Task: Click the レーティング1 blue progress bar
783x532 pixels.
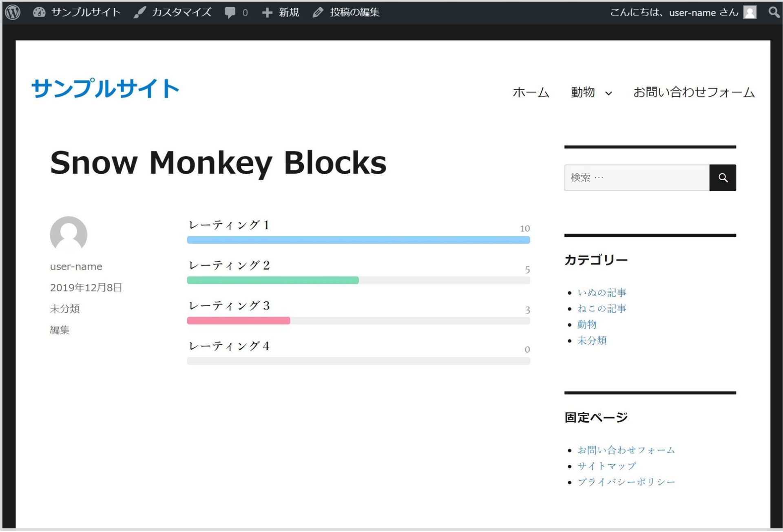Action: [x=358, y=240]
